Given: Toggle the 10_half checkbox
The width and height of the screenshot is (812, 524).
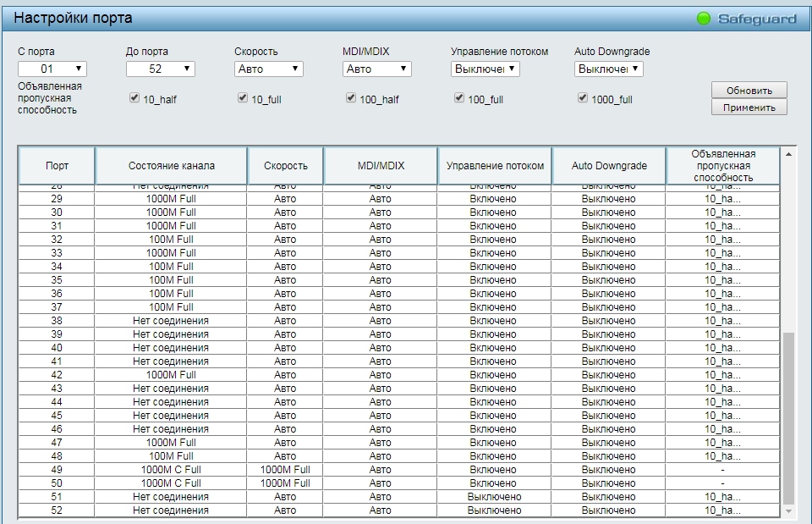Looking at the screenshot, I should [134, 98].
